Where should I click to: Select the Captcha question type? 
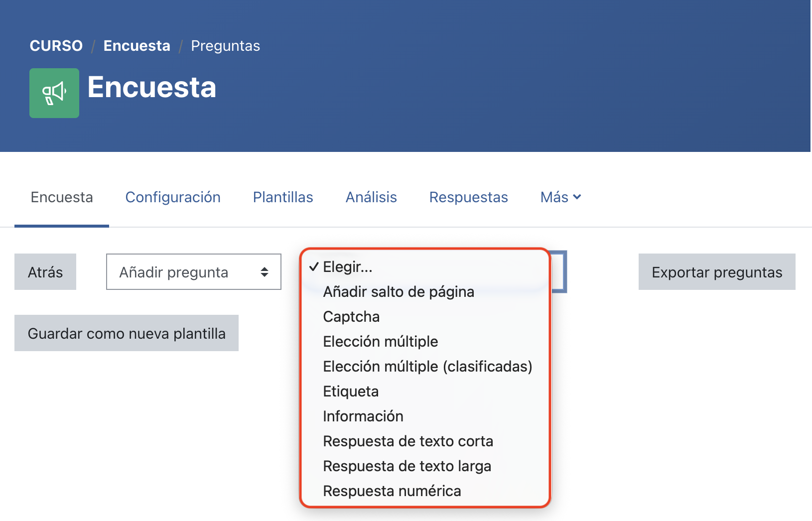[x=425, y=317]
